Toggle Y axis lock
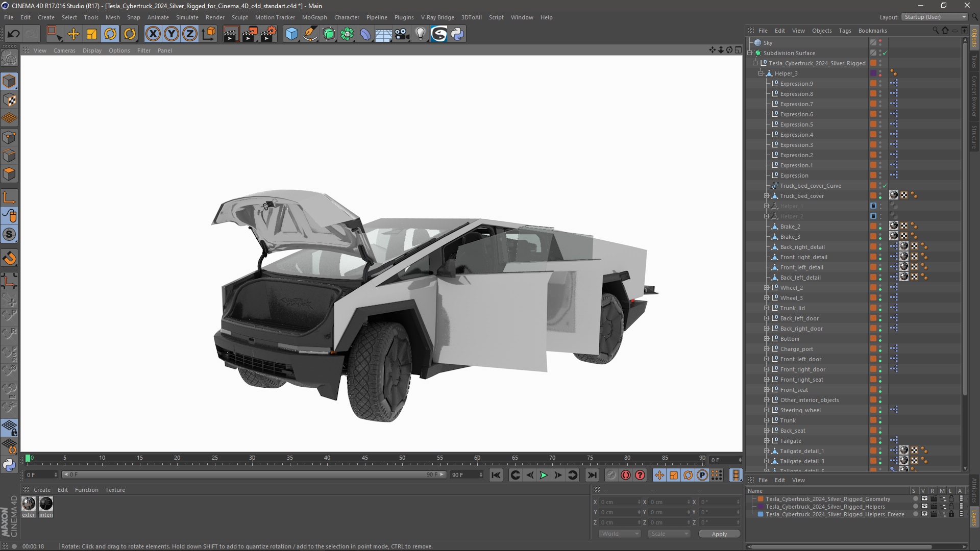 tap(171, 34)
